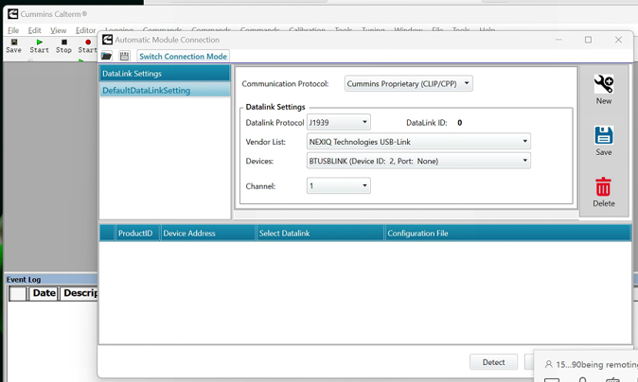Click the Stop button in main toolbar
This screenshot has width=638, height=382.
click(x=63, y=46)
